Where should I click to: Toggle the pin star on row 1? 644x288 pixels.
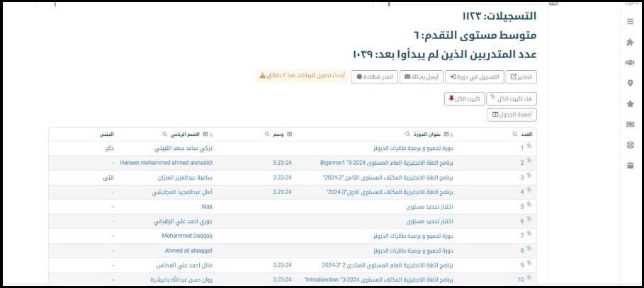point(529,147)
